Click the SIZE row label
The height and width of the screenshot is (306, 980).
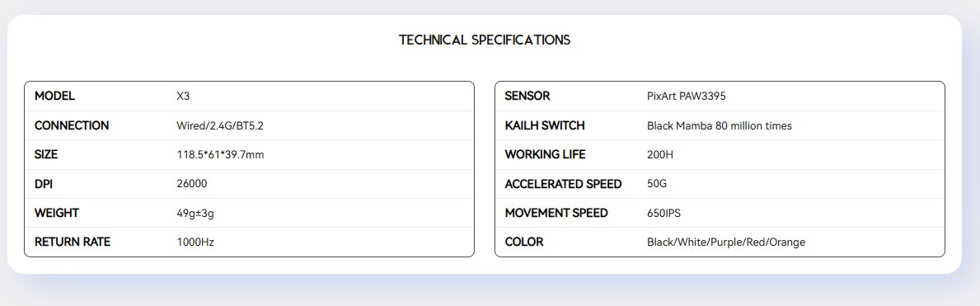click(x=46, y=154)
